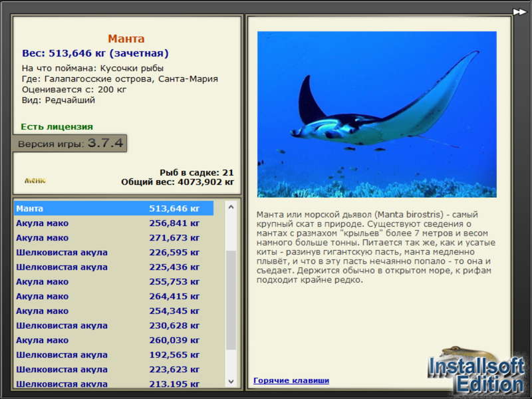Screen dimensions: 532x399
Task: Select Шелковистая акула 192,565 кг entry
Action: pos(114,354)
